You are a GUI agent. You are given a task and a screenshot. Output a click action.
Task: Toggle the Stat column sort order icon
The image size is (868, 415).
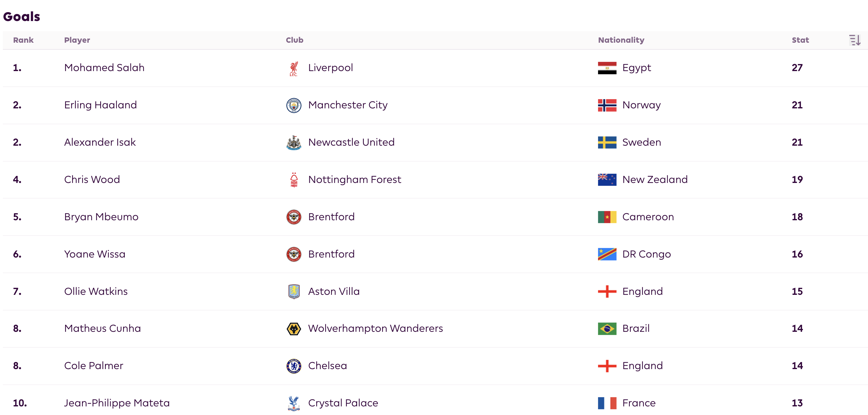(x=855, y=40)
